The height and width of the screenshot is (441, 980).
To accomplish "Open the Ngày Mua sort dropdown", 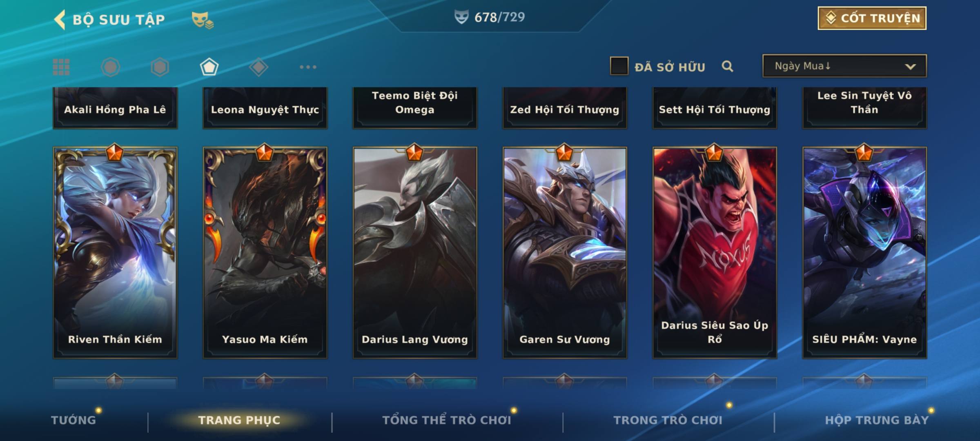I will [x=844, y=66].
